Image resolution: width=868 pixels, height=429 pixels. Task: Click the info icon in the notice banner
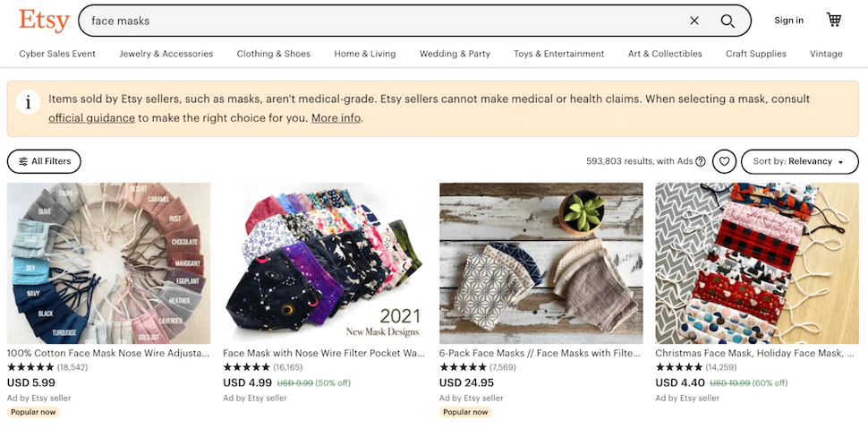coord(28,102)
